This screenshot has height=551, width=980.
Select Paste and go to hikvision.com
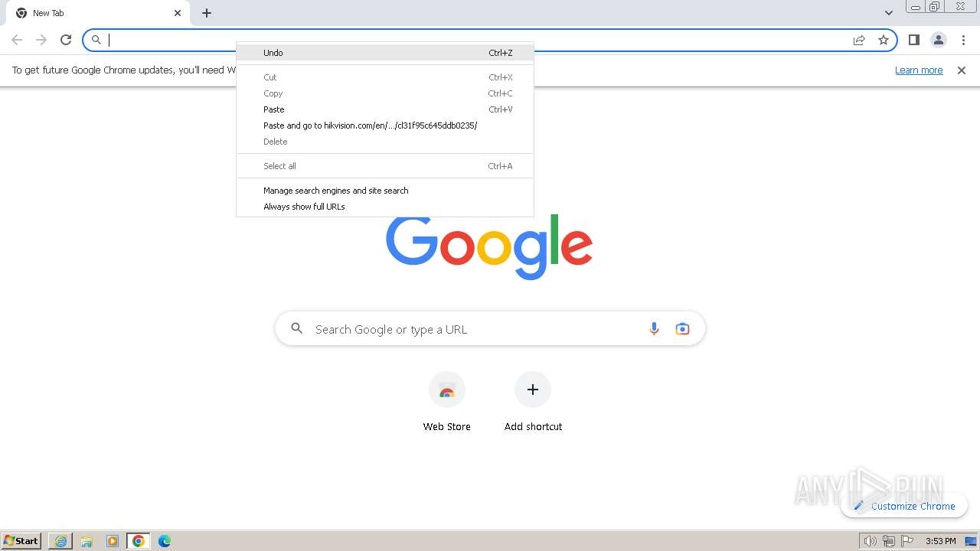pos(385,126)
